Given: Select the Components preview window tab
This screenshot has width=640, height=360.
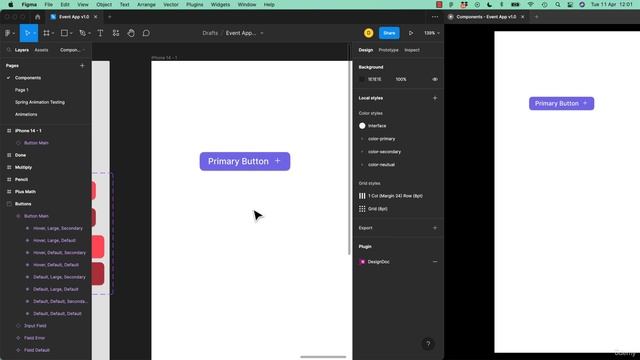Looking at the screenshot, I should 486,17.
